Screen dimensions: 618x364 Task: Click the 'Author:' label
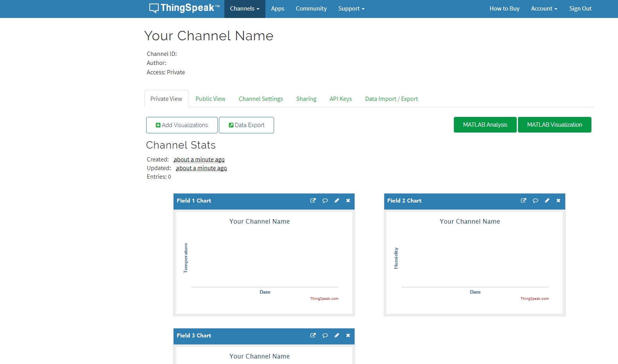pyautogui.click(x=156, y=63)
